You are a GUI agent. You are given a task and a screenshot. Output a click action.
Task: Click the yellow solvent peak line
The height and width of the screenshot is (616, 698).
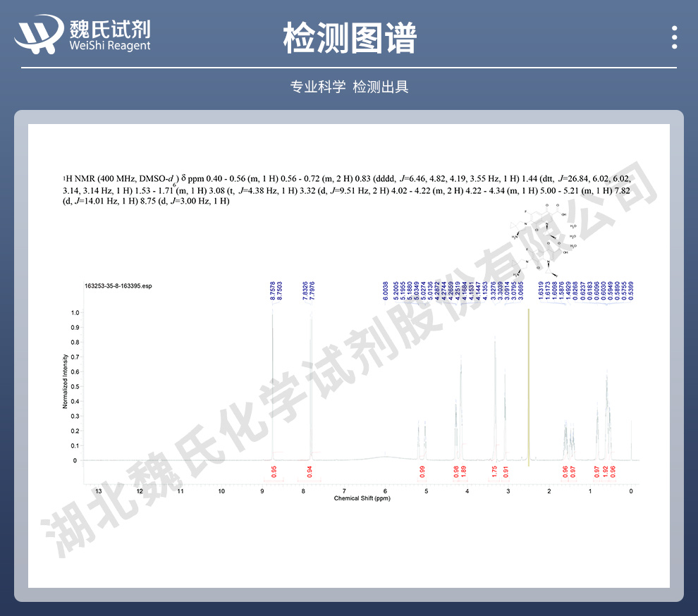point(528,387)
